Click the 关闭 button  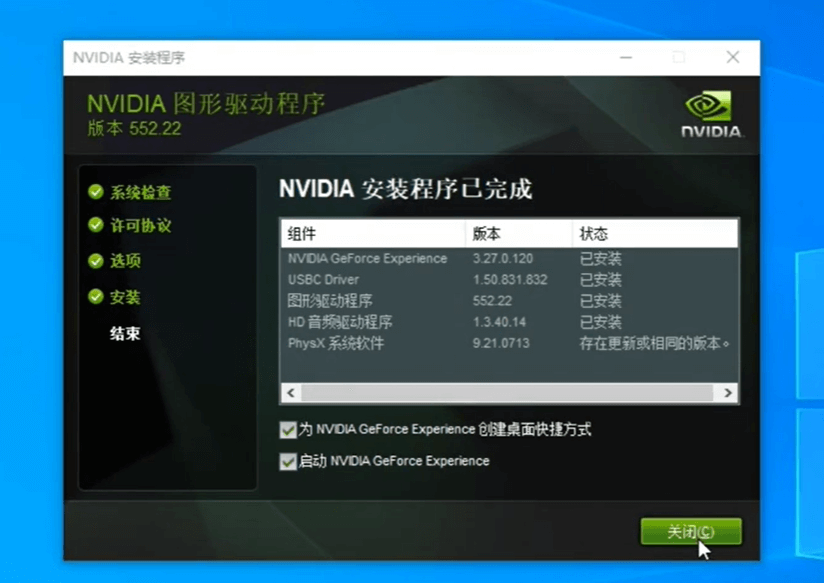click(x=690, y=531)
